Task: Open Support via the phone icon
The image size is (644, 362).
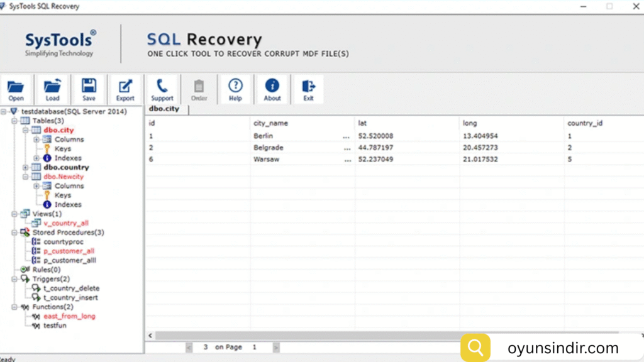Action: pyautogui.click(x=162, y=89)
